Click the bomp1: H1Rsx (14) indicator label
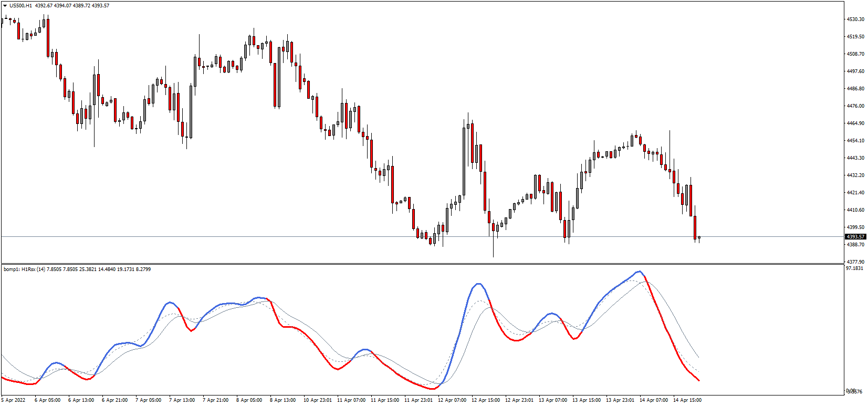 [24, 269]
